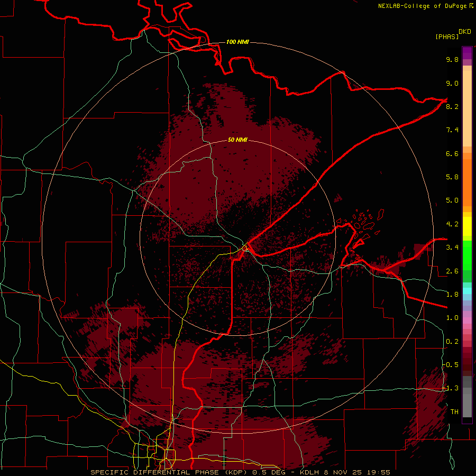The image size is (476, 476).
Task: Click the 50 NMI range ring label
Action: point(237,140)
